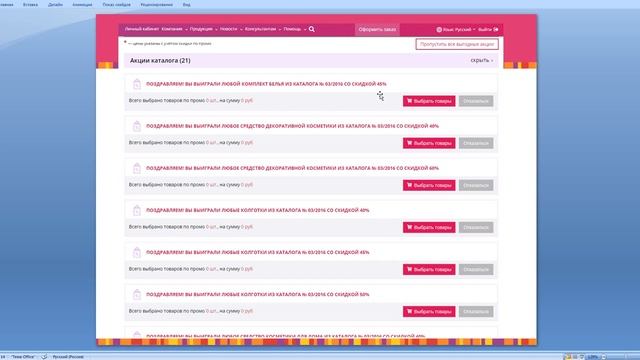Click Выбрать товары for декоративной косметики 60% promo
This screenshot has height=360, width=640.
[x=429, y=185]
